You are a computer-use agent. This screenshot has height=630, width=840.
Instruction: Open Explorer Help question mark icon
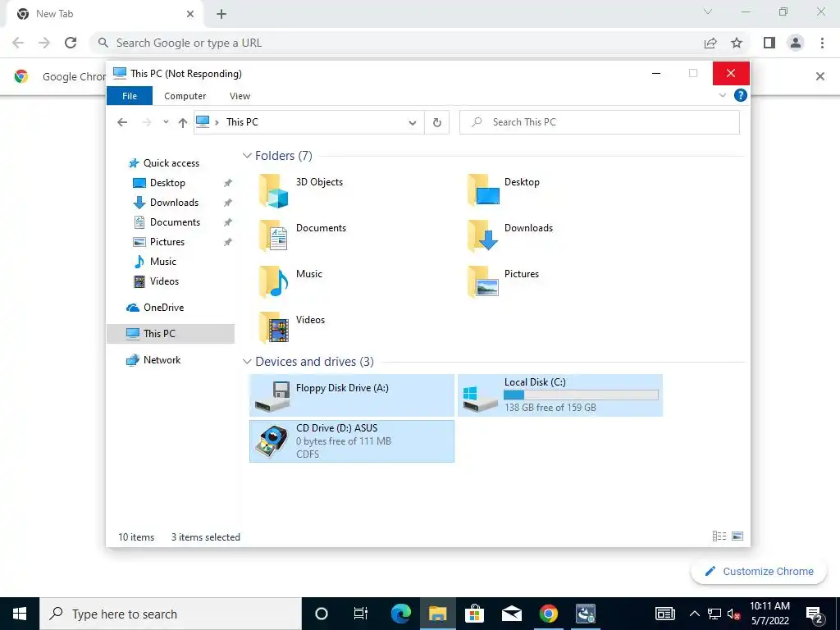click(741, 95)
